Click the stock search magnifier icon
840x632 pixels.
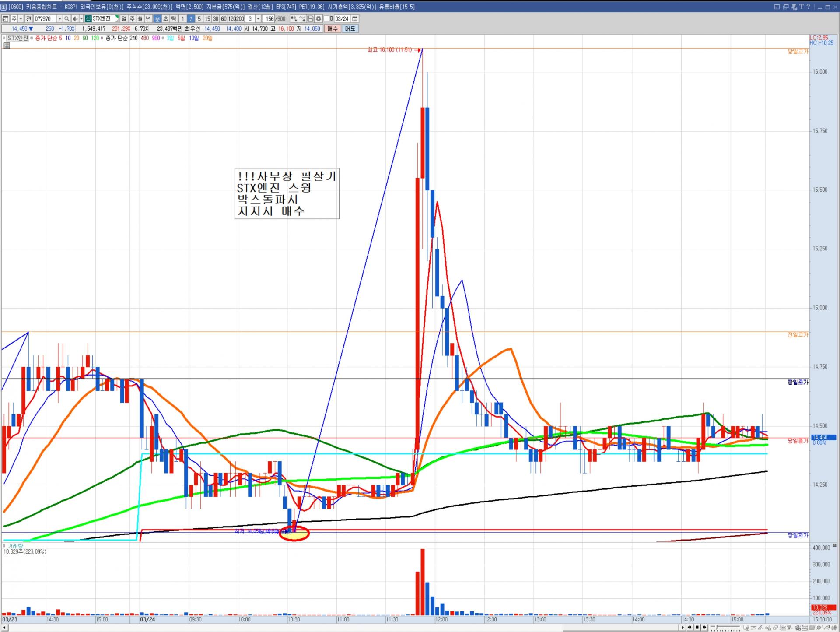point(66,19)
